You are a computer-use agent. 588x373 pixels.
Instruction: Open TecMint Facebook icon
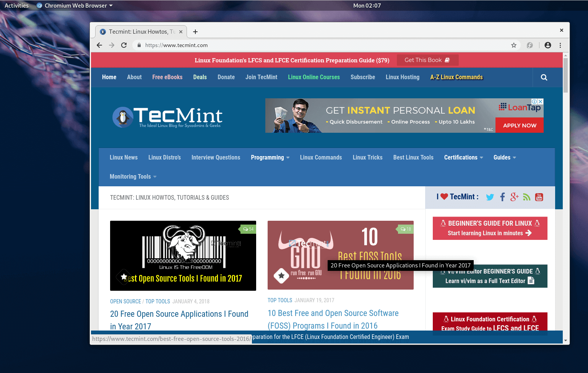tap(502, 197)
